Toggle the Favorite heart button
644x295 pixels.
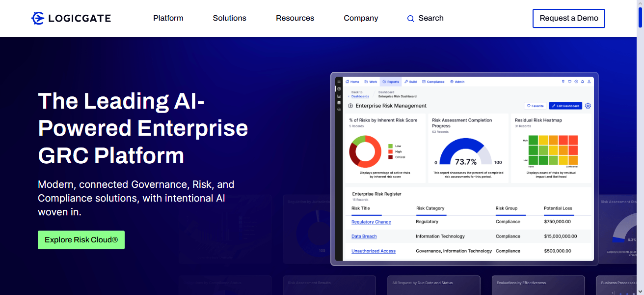(535, 106)
